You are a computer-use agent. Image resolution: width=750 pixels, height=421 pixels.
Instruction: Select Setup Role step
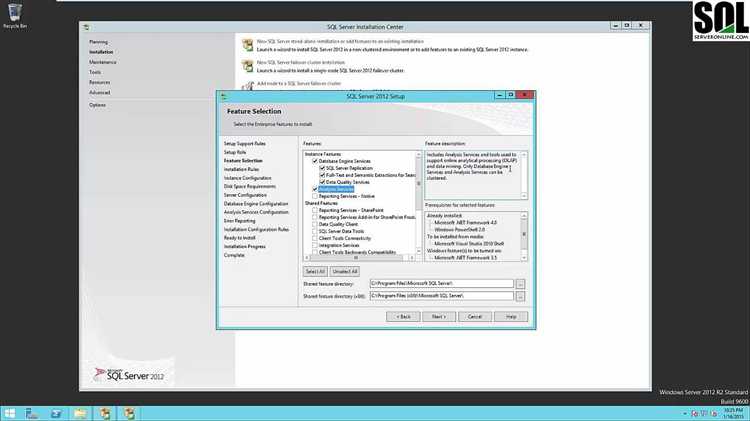coord(235,152)
